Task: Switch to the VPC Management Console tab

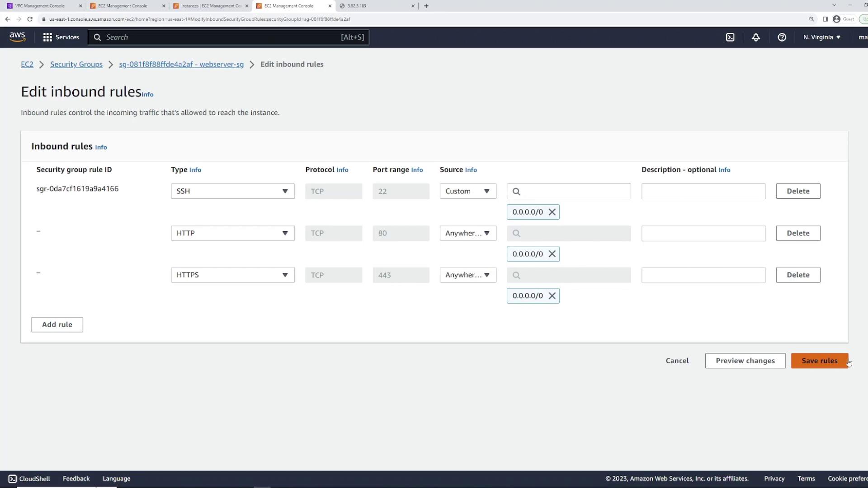Action: click(40, 6)
